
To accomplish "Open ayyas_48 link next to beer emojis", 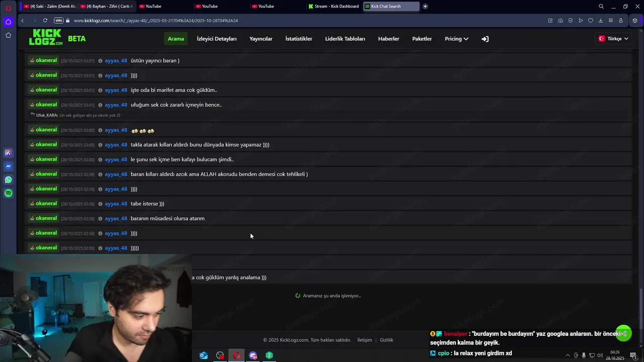I will pyautogui.click(x=116, y=130).
